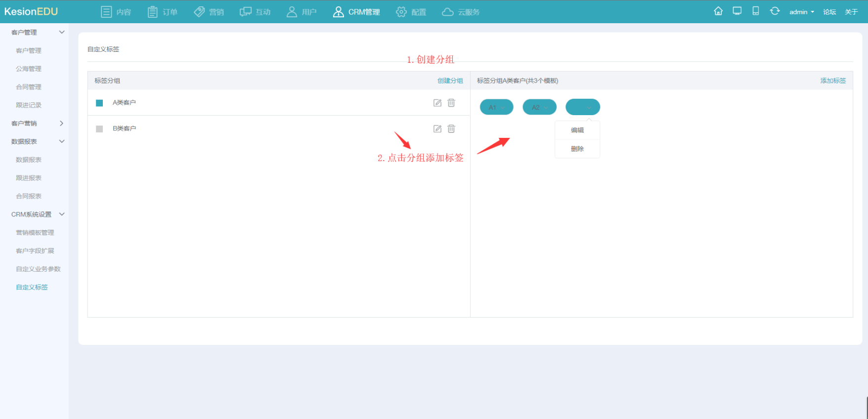The image size is (868, 419).
Task: Select the A类客户 group checkbox
Action: (x=99, y=103)
